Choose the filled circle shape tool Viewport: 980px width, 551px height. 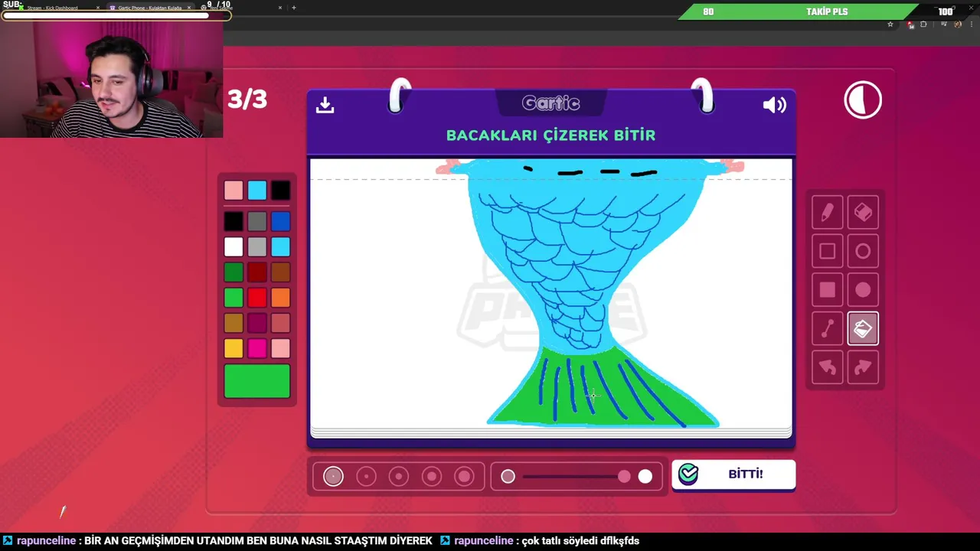tap(863, 290)
